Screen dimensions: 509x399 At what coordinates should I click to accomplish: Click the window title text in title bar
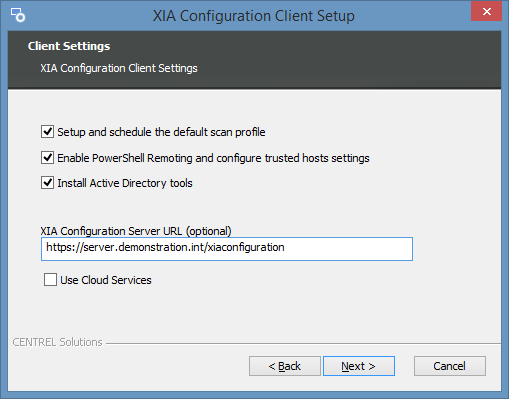254,16
